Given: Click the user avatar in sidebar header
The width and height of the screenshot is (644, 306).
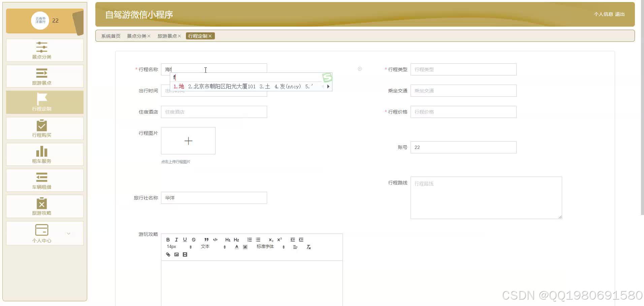Looking at the screenshot, I should (40, 21).
